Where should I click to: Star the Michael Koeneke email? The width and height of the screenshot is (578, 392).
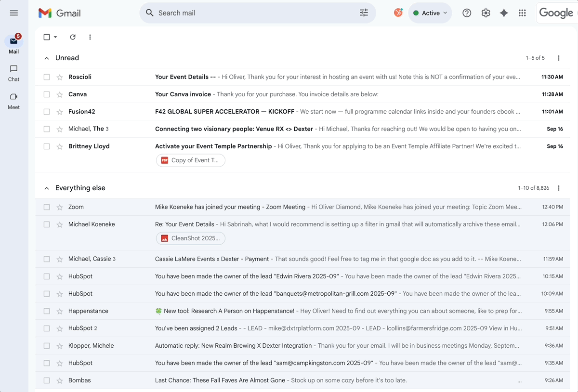pyautogui.click(x=60, y=224)
